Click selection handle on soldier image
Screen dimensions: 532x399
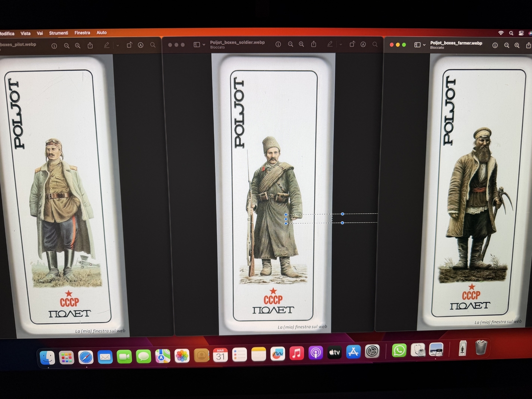pyautogui.click(x=342, y=214)
